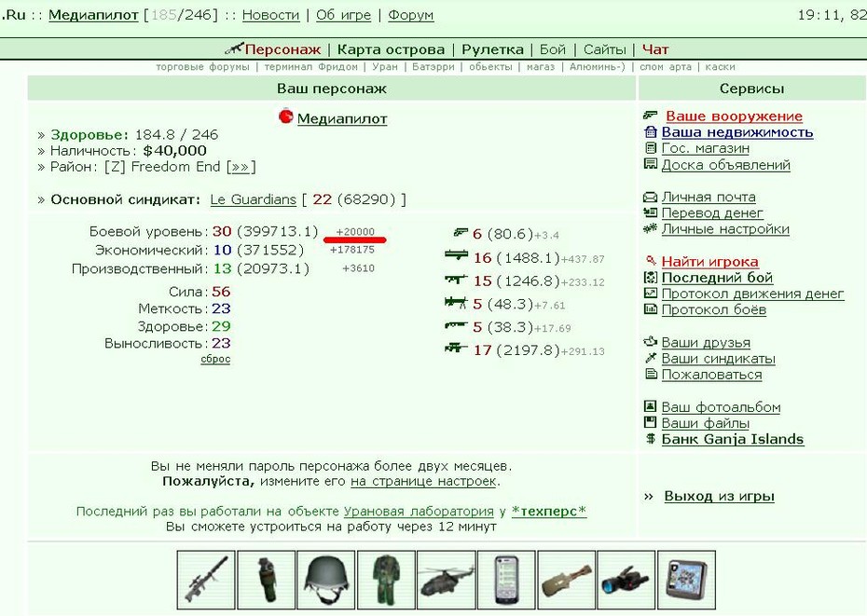
Task: Click the Le Guardians syndicate link
Action: point(254,199)
